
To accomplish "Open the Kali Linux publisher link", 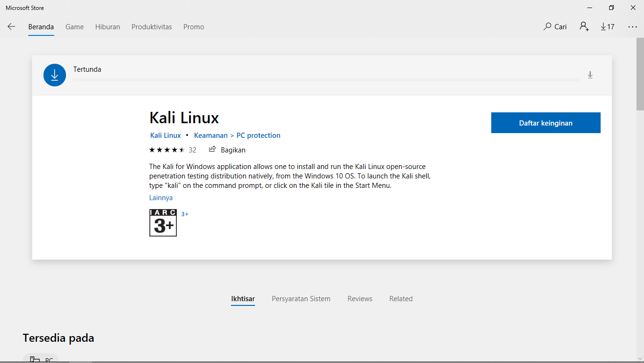I will [x=165, y=135].
